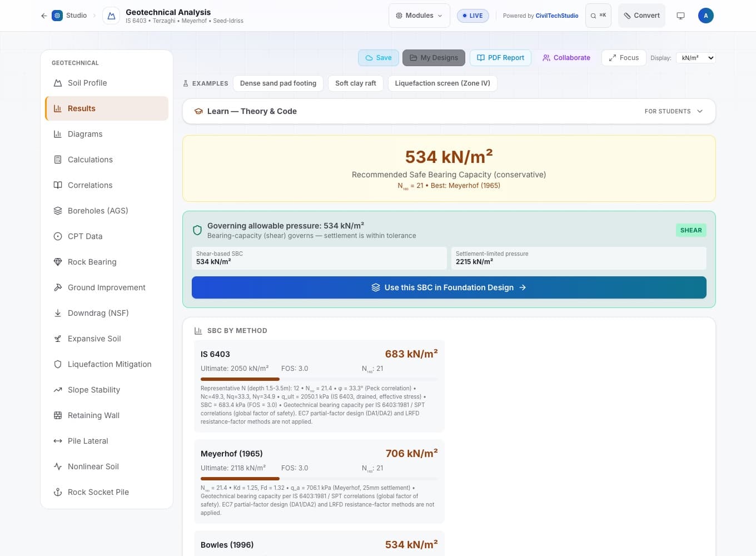Open the command search icon button
756x556 pixels.
(598, 16)
